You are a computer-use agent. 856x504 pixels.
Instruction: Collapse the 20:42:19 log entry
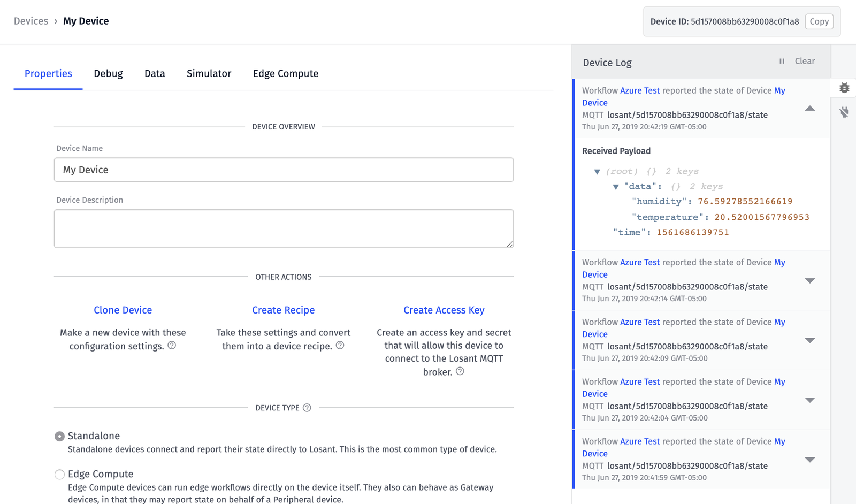(x=810, y=109)
